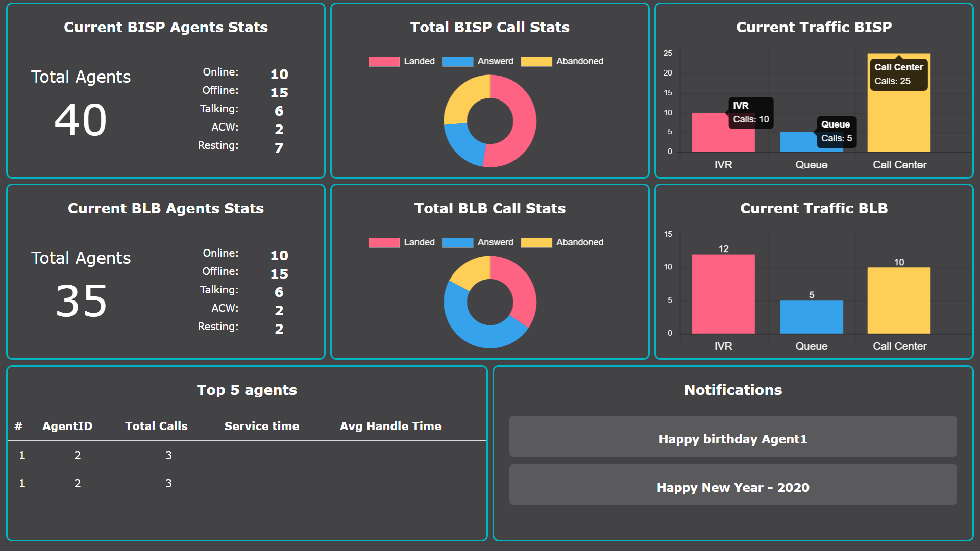Open the Happy New Year - 2020 notification

pyautogui.click(x=733, y=485)
